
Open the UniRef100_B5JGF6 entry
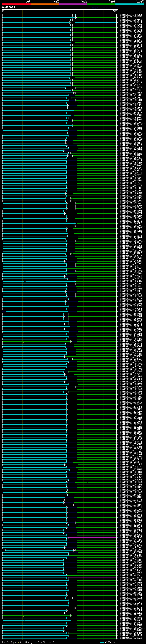pos(131,357)
